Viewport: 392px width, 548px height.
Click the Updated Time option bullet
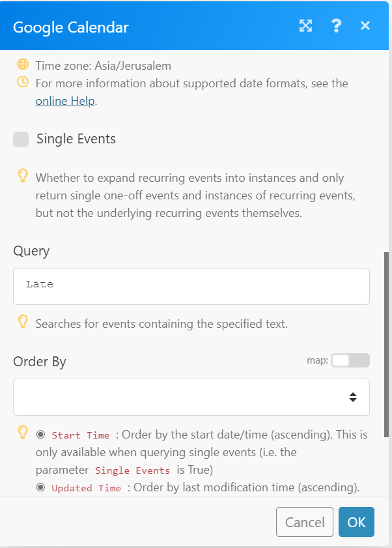point(40,487)
